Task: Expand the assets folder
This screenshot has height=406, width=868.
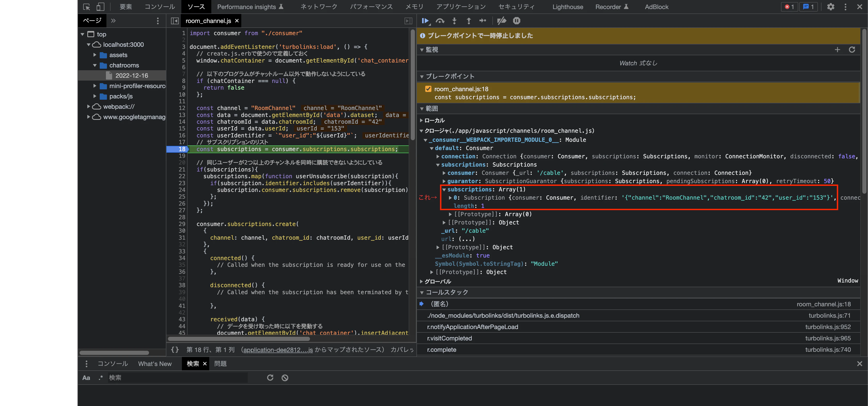Action: pos(95,55)
